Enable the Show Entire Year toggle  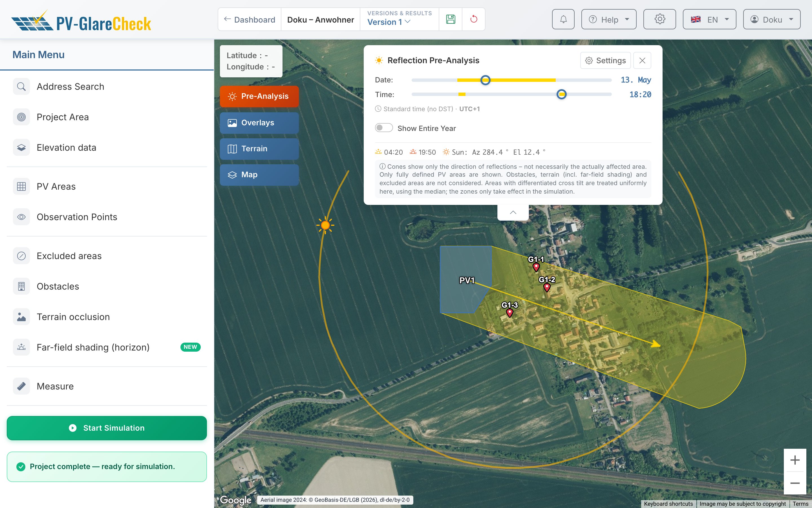383,128
